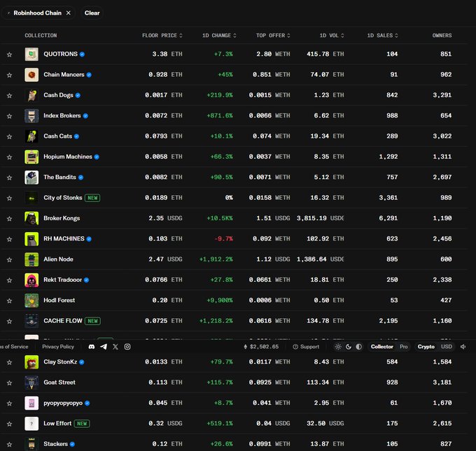Screen dimensions: 476x451
Task: Open Clay StonKz collection avatar
Action: point(31,361)
